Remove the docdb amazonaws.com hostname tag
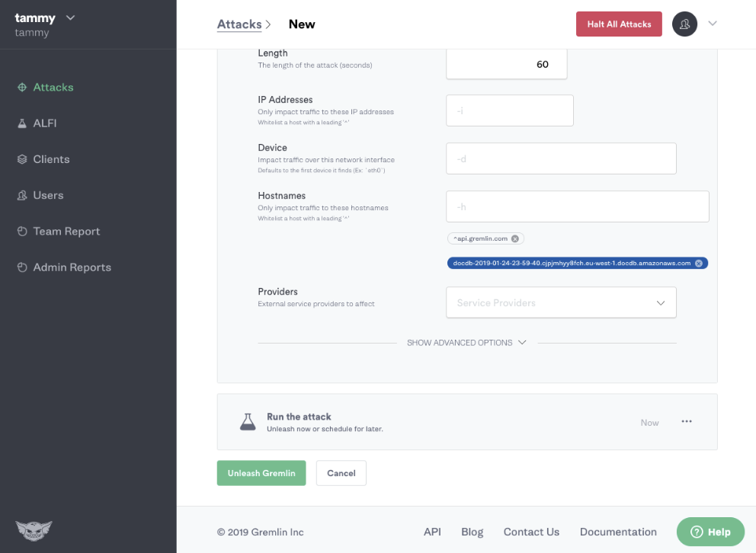756x553 pixels. click(699, 263)
